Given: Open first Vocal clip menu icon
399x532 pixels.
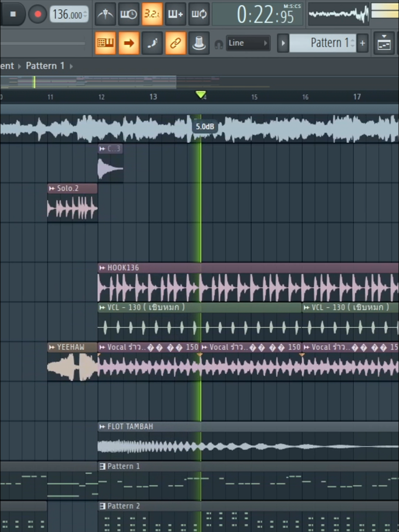Looking at the screenshot, I should [102, 347].
